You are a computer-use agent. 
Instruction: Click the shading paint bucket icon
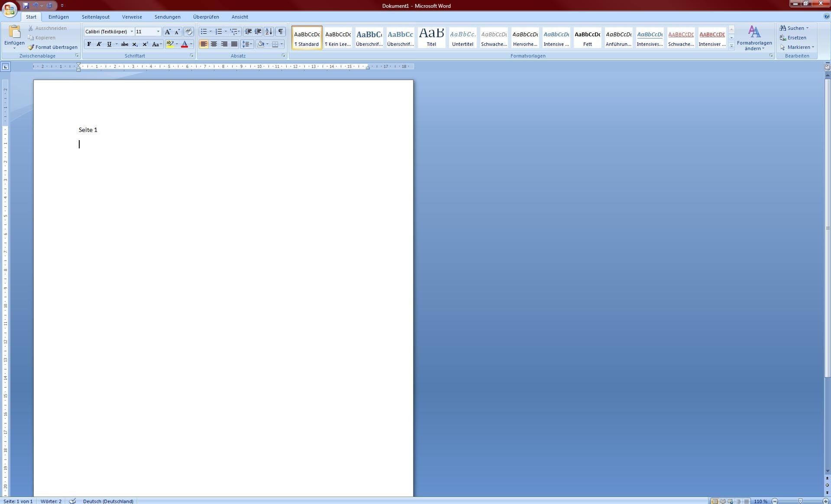(261, 44)
